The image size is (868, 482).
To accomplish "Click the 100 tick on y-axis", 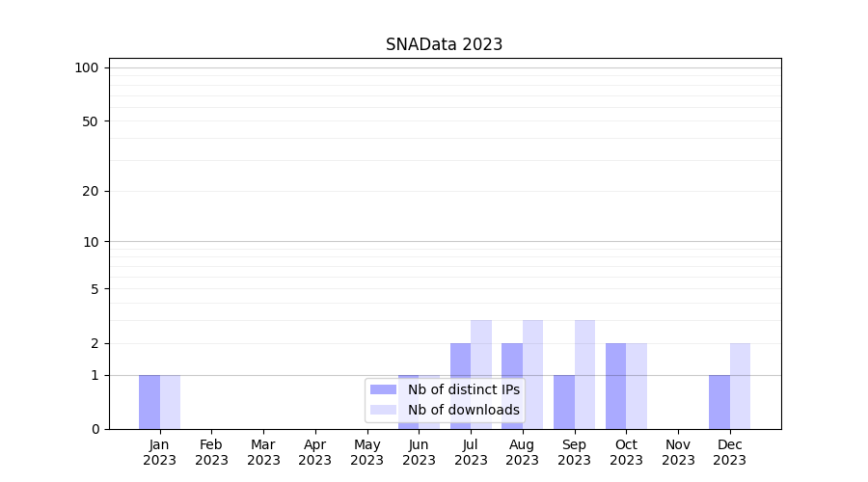I will (x=87, y=67).
